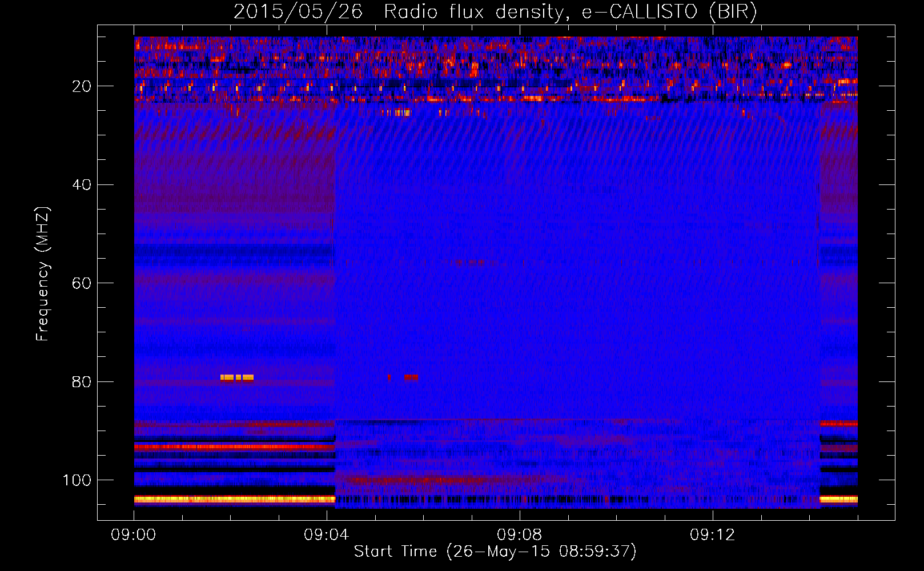
Task: Click the '100' frequency tick label
Action: tap(78, 480)
